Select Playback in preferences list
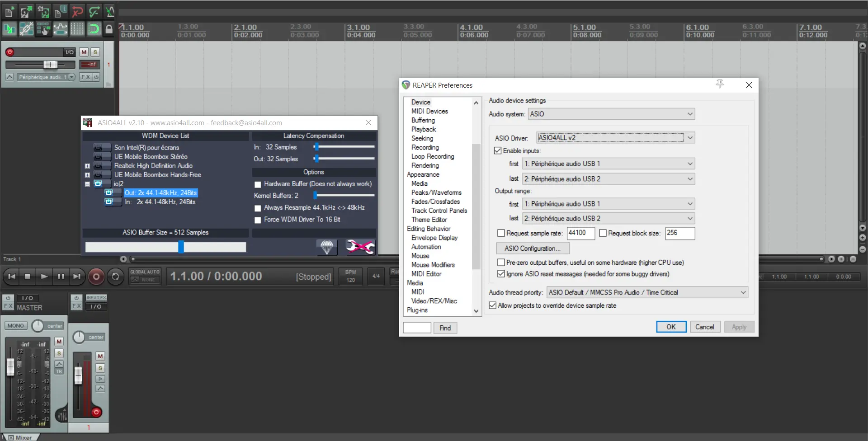 click(424, 129)
